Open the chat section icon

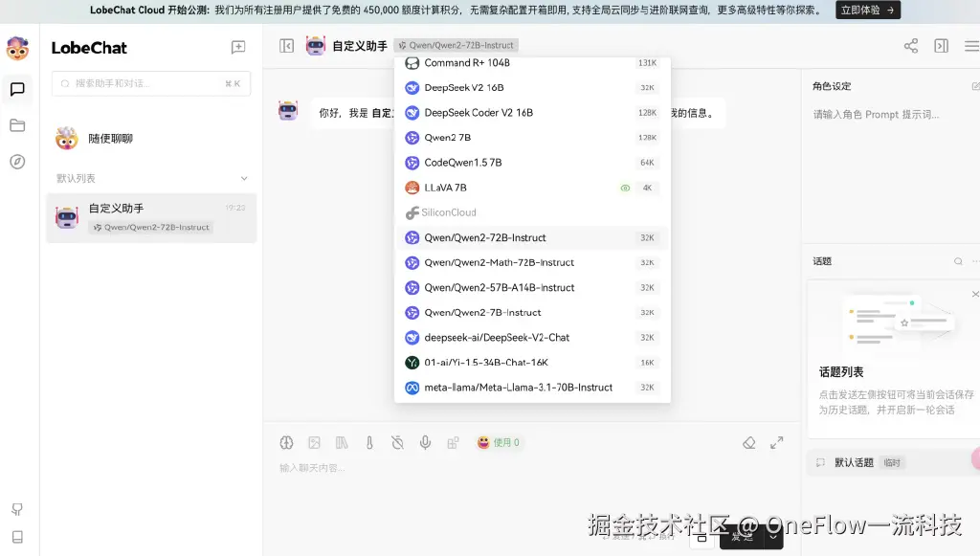[17, 89]
